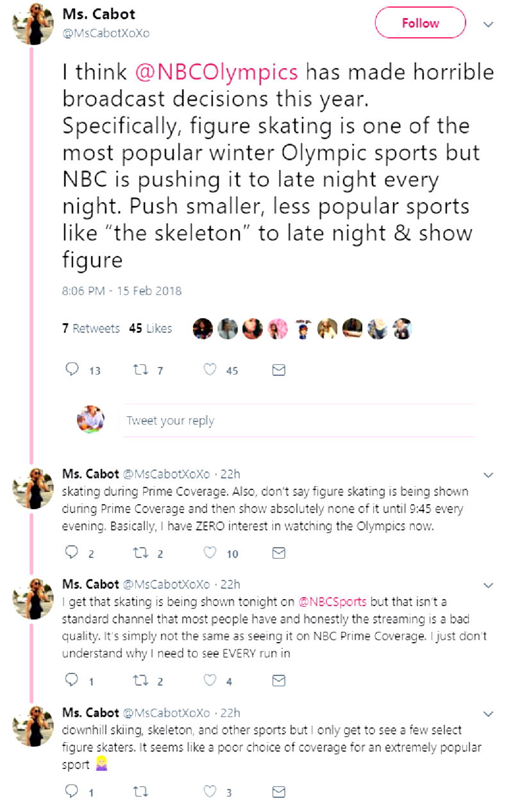Open the main tweet's chevron menu

coord(488,24)
